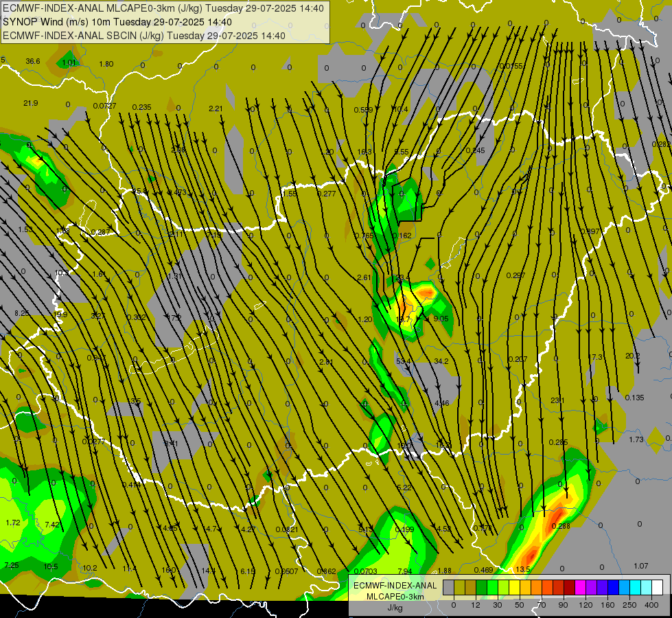
Task: Click the map value '0.765'
Action: 364,236
